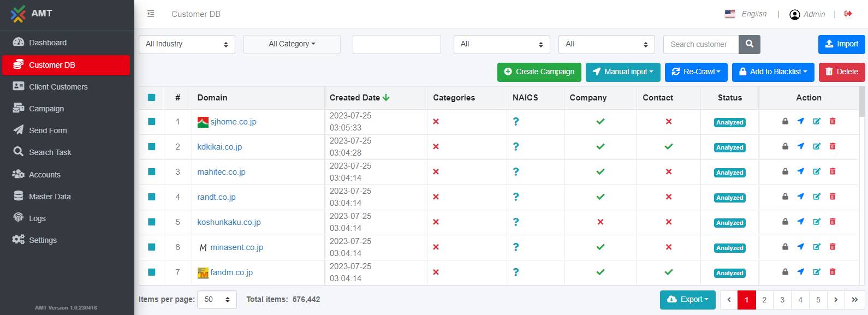
Task: Click send icon for sjhome.co.jp row
Action: tap(801, 121)
